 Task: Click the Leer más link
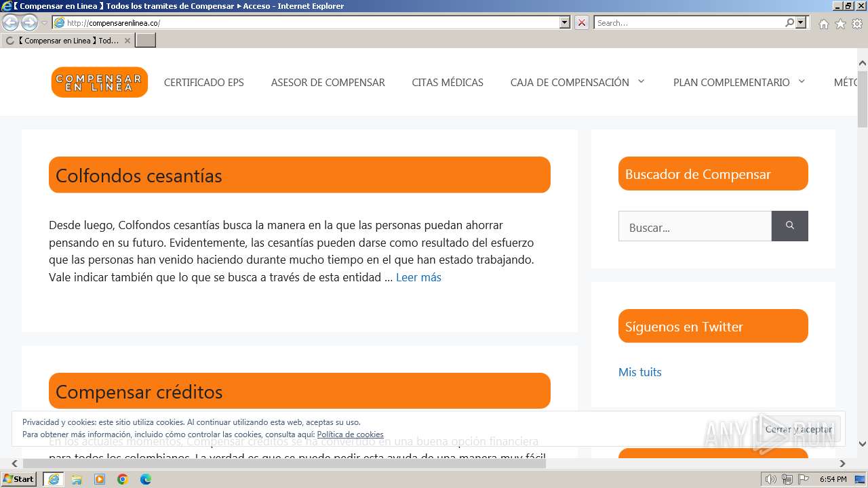tap(418, 277)
